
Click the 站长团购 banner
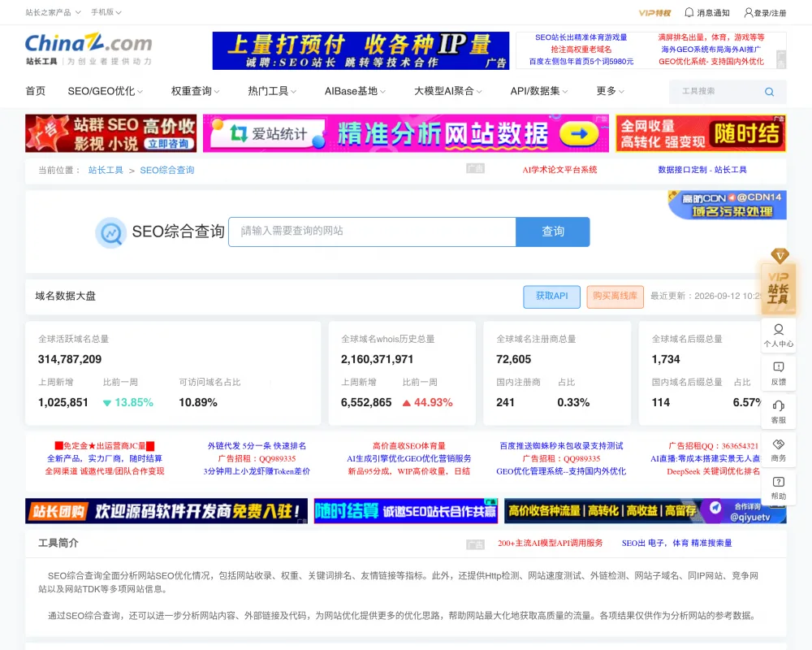(x=166, y=511)
